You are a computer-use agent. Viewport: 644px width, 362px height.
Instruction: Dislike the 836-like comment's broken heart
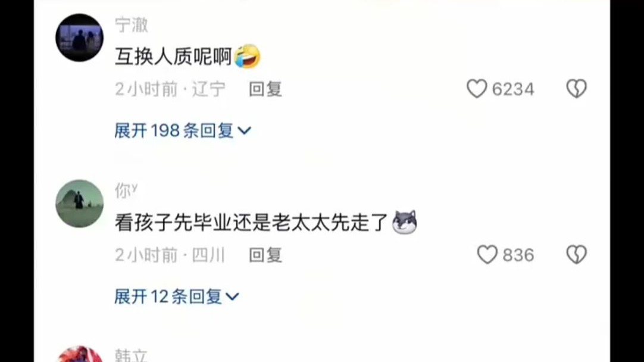576,255
